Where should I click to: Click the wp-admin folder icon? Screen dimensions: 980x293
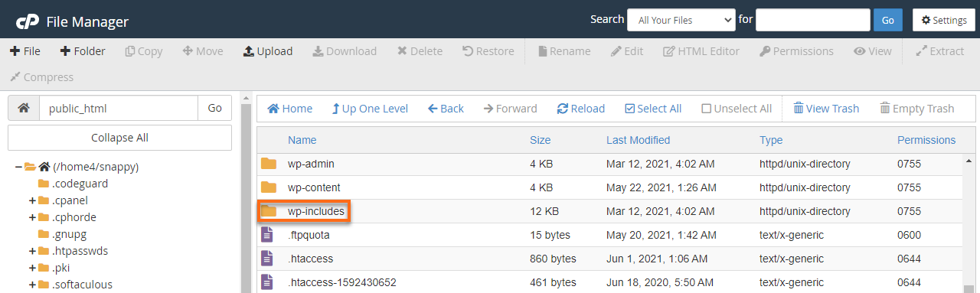tap(268, 164)
